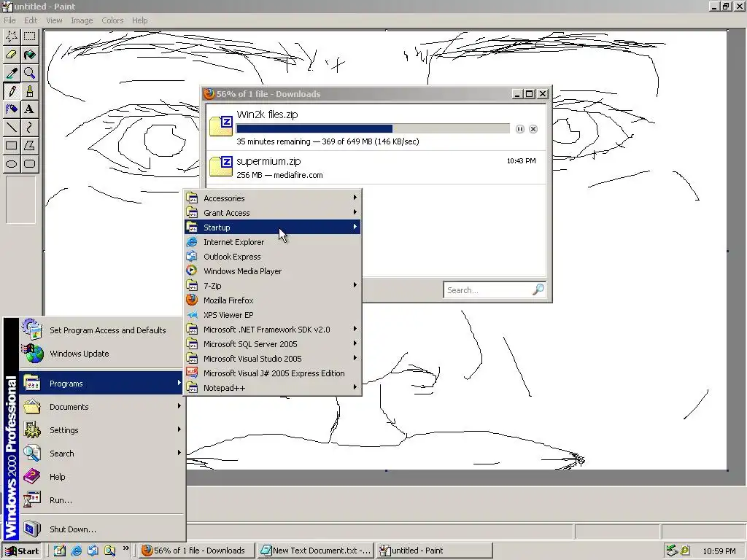Expand the 7-Zip program folder

(273, 286)
